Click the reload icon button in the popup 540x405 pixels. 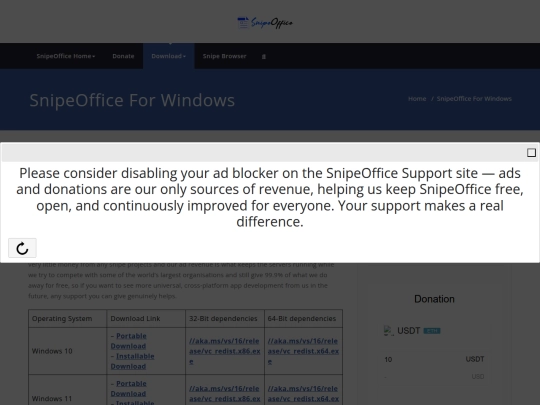(22, 248)
